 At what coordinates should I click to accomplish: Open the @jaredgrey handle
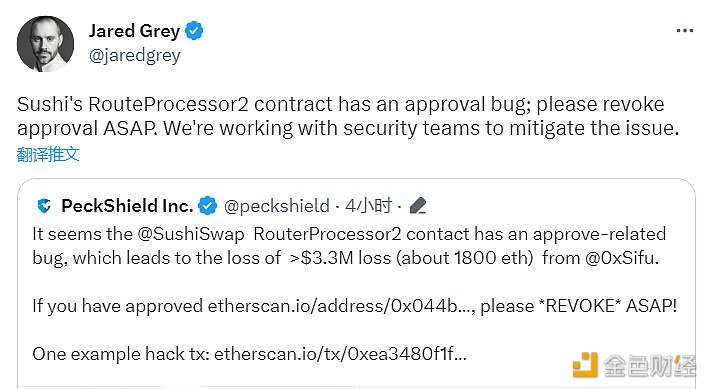(x=135, y=56)
